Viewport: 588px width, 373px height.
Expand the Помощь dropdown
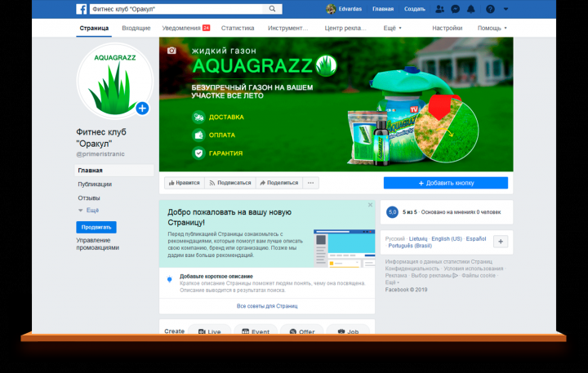pyautogui.click(x=492, y=28)
